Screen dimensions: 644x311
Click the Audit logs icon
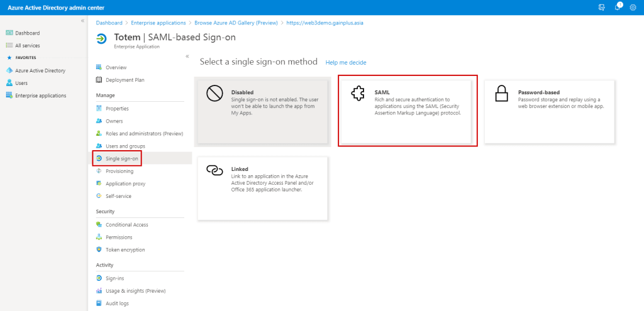[x=99, y=303]
